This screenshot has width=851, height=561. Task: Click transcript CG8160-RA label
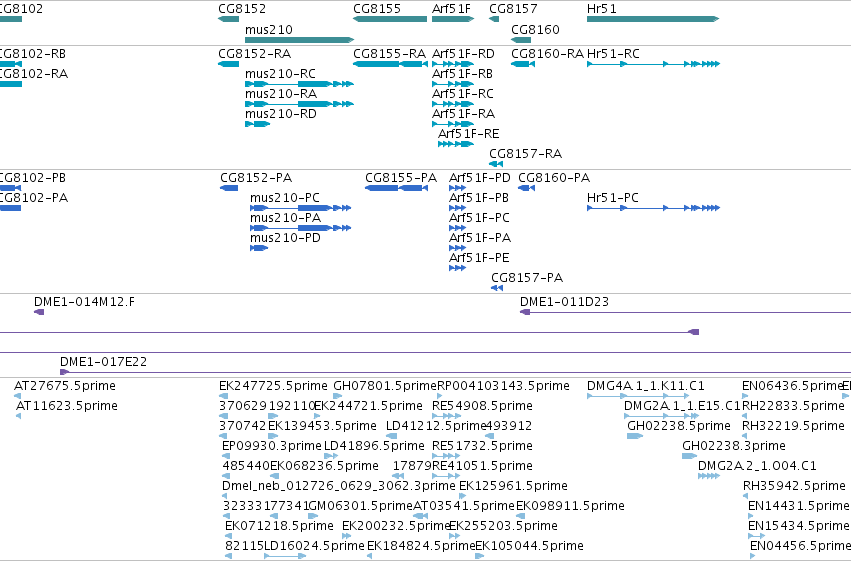point(548,54)
